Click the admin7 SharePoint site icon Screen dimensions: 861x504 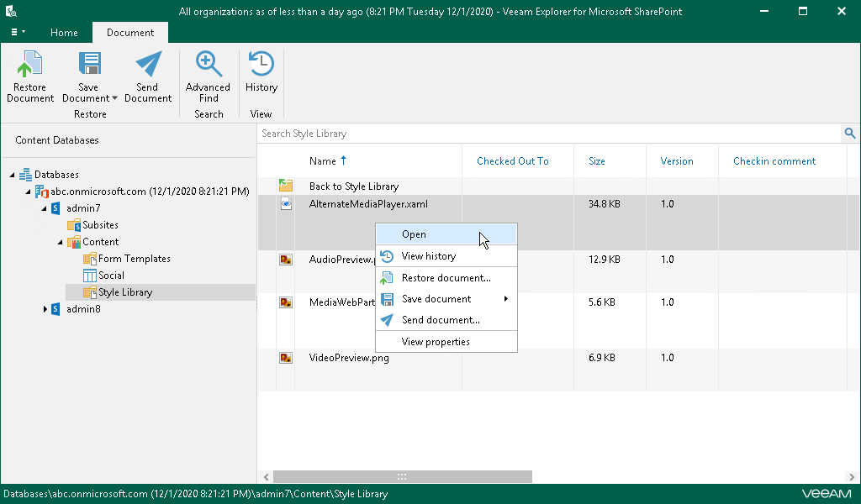pyautogui.click(x=55, y=208)
